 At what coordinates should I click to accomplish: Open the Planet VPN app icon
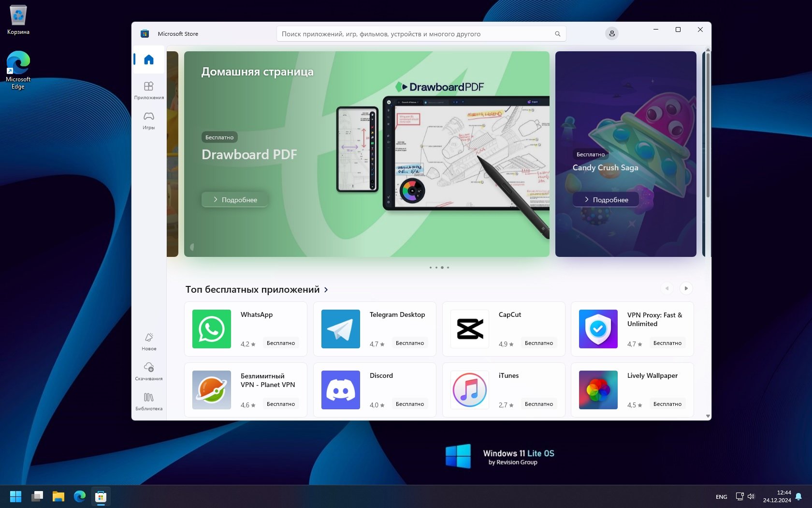point(212,390)
